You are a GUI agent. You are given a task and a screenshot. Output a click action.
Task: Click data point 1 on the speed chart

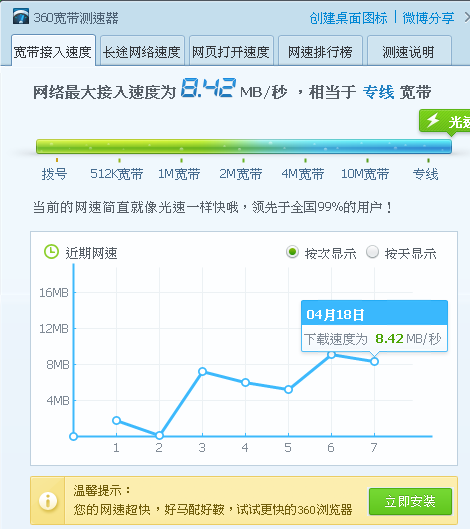click(x=116, y=420)
